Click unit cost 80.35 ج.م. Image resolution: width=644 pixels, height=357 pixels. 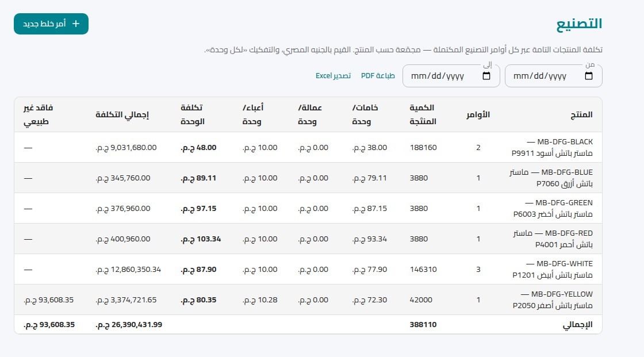[198, 300]
